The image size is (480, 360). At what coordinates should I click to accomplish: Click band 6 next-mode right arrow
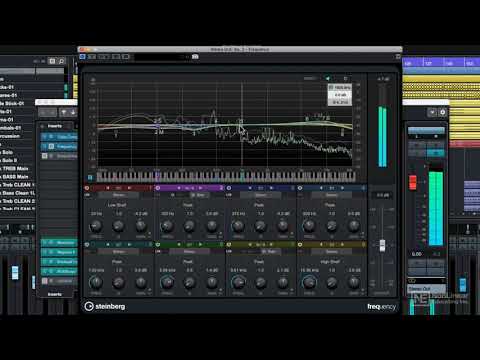(x=200, y=245)
